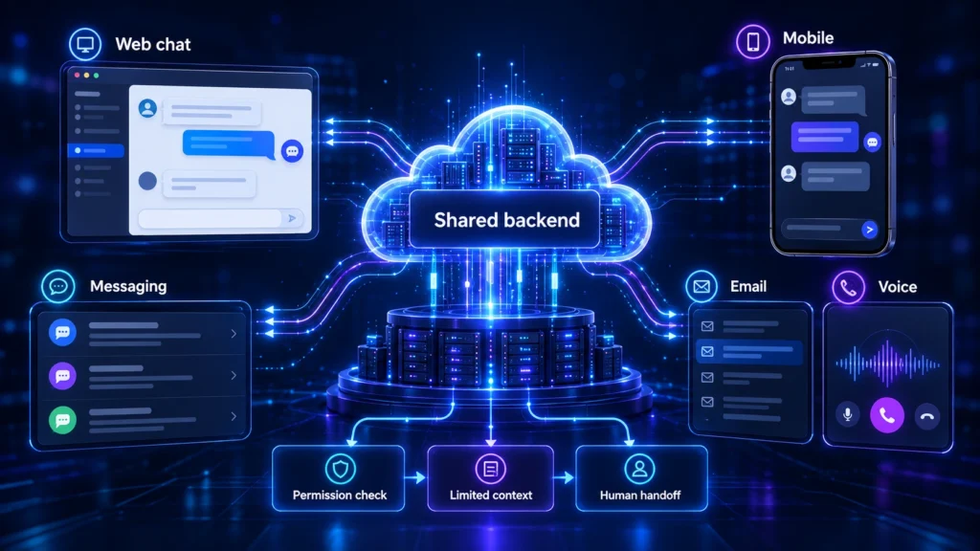Click the Human handoff person icon
Image resolution: width=980 pixels, height=551 pixels.
(x=639, y=469)
